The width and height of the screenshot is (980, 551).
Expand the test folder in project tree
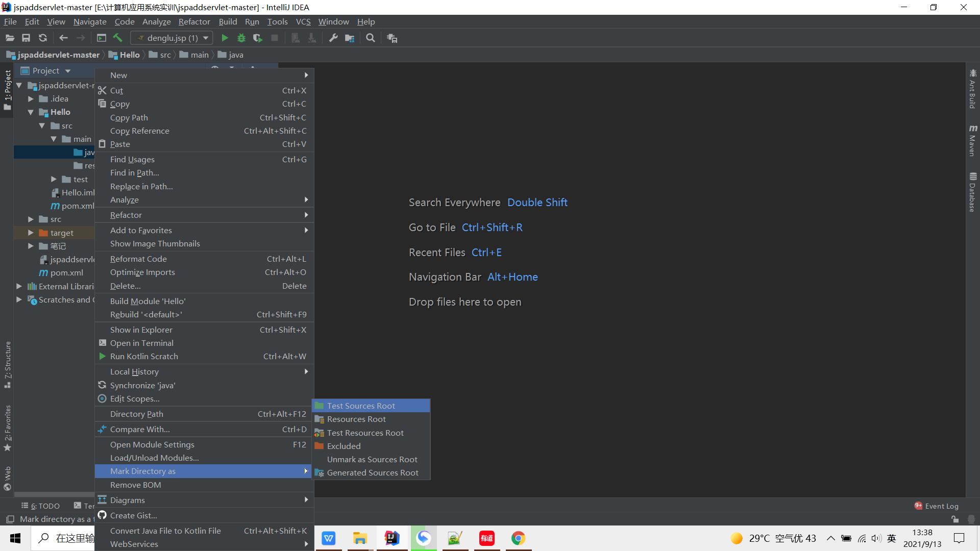[54, 179]
